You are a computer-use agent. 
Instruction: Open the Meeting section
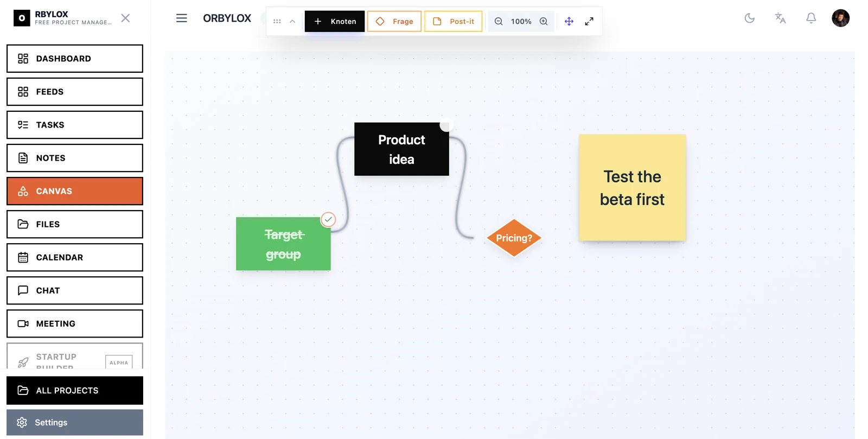(x=75, y=323)
